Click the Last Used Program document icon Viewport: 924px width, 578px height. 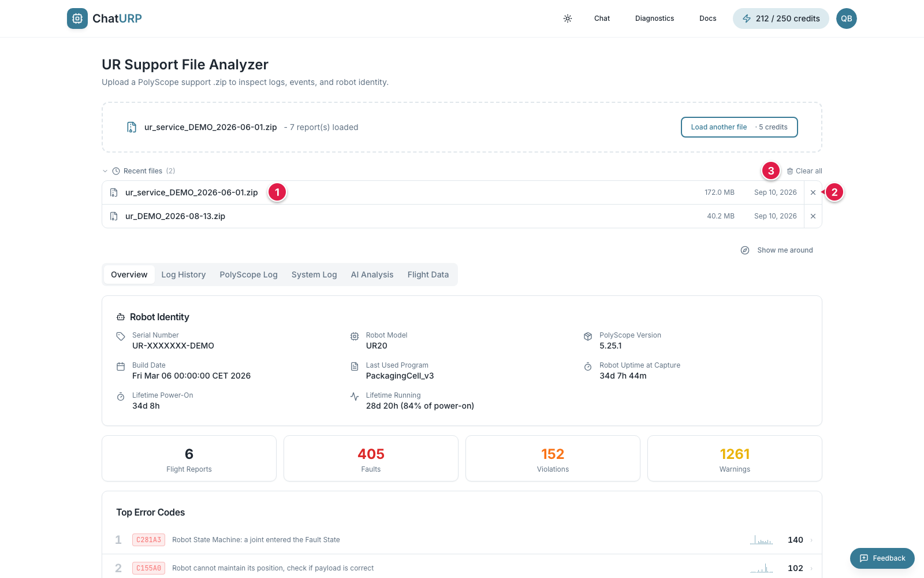[x=355, y=366]
